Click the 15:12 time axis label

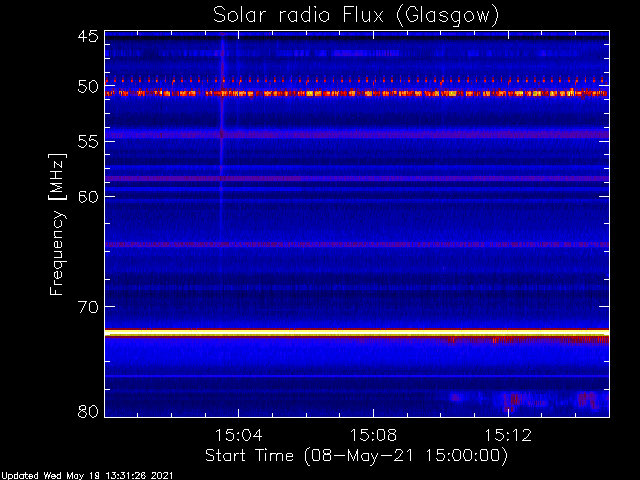tap(508, 435)
